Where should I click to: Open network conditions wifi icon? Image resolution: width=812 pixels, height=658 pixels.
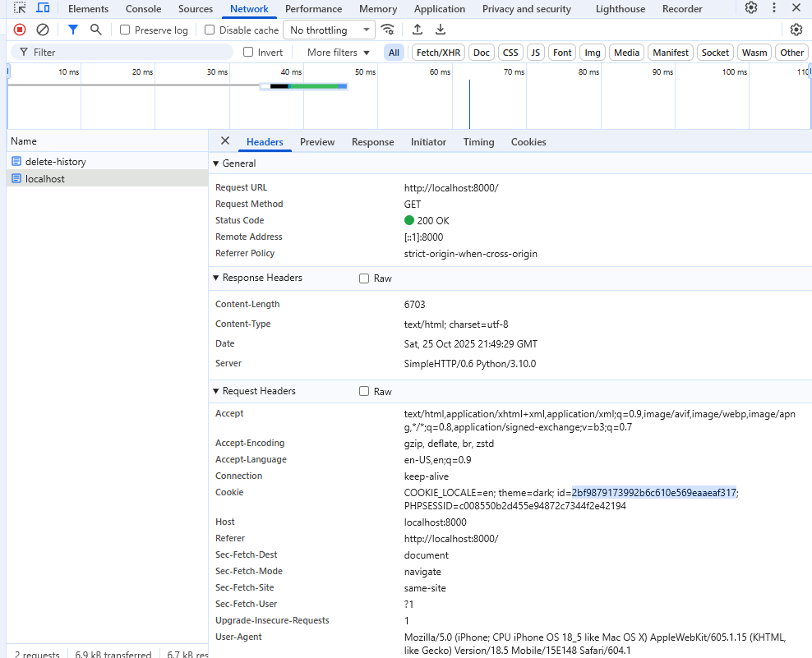point(388,30)
